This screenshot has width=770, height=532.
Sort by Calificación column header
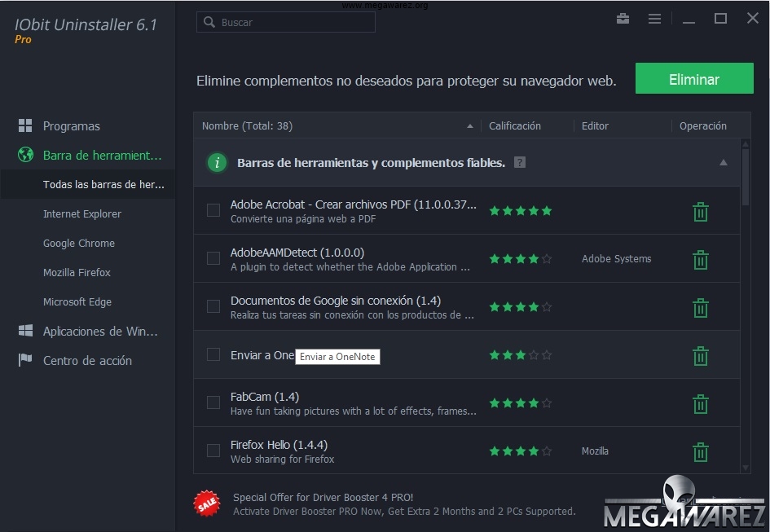coord(515,125)
